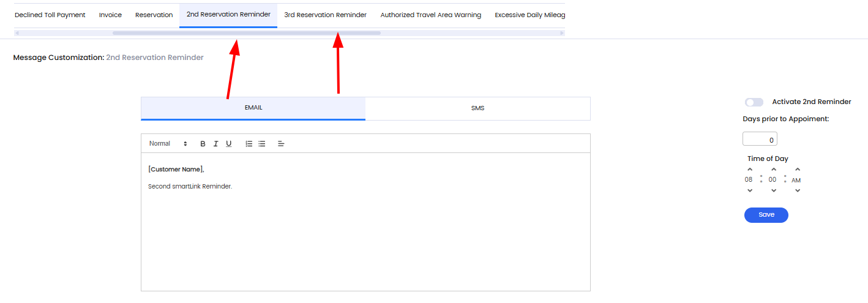Click the horizontal tab scrollbar thumb

point(246,33)
